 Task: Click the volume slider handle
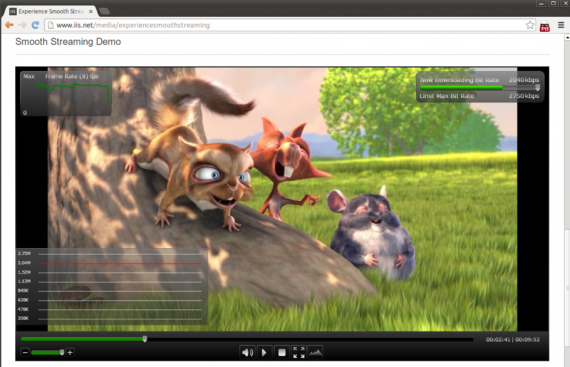[x=62, y=352]
